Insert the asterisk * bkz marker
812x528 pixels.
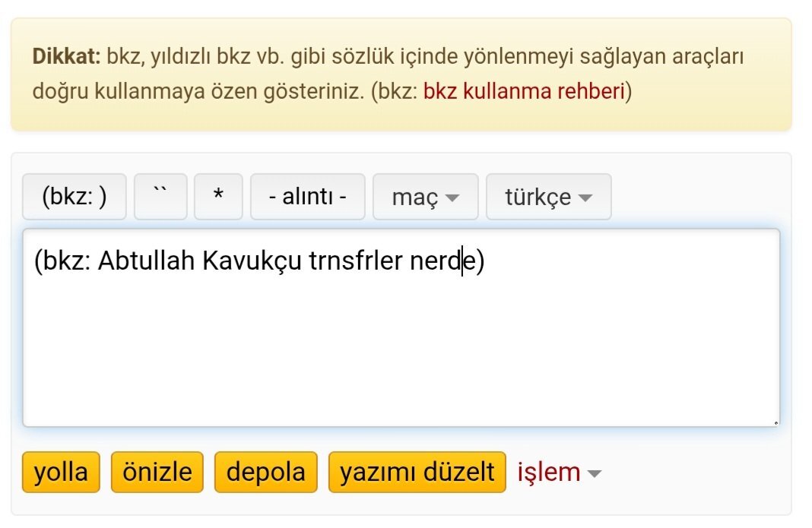[x=218, y=197]
